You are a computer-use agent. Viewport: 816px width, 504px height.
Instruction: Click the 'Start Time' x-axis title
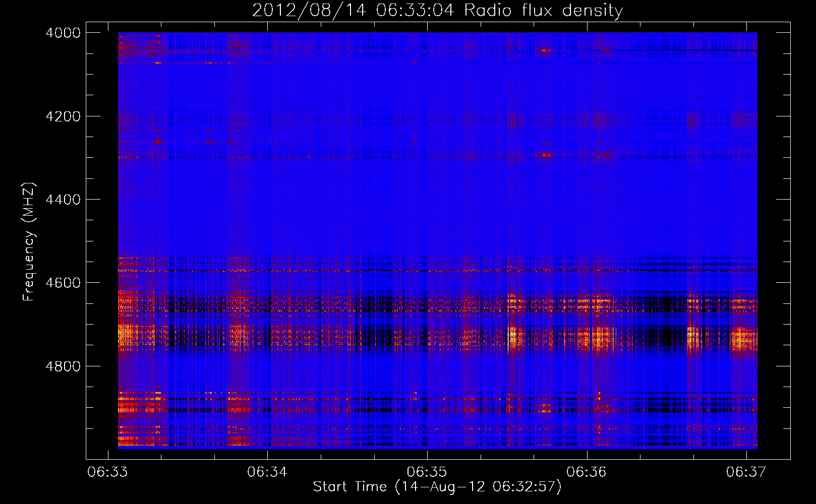(350, 487)
